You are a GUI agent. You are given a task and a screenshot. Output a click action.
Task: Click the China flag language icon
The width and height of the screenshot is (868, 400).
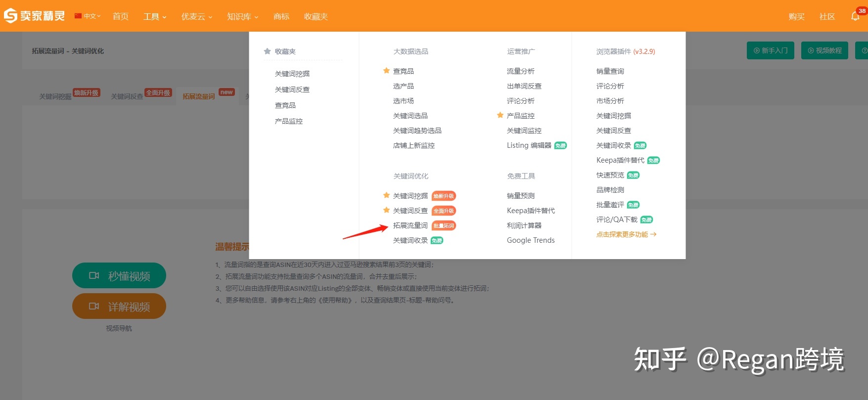coord(78,16)
